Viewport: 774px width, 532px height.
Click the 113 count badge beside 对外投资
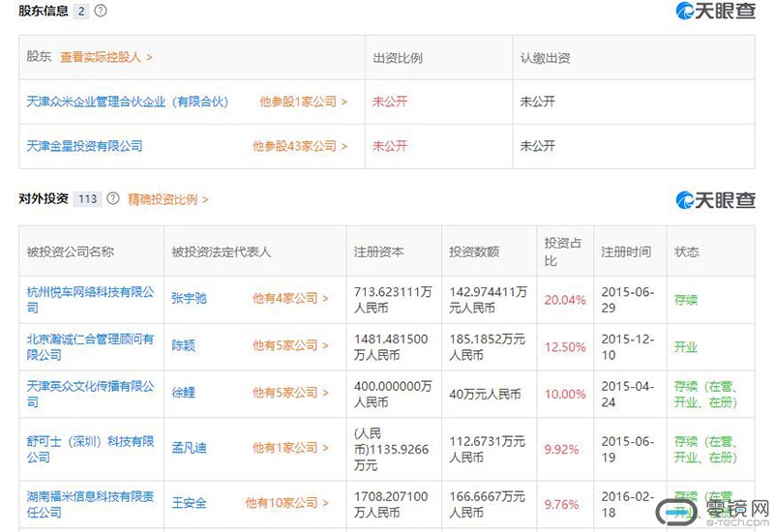pyautogui.click(x=88, y=199)
